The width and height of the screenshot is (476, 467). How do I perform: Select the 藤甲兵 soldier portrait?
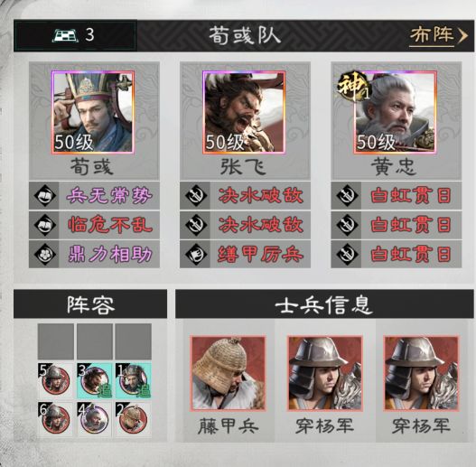[x=228, y=373]
